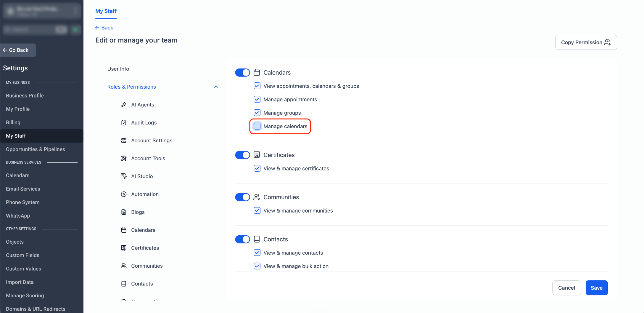Follow the Back link above the heading
Viewport: 644px width, 313px height.
point(104,28)
